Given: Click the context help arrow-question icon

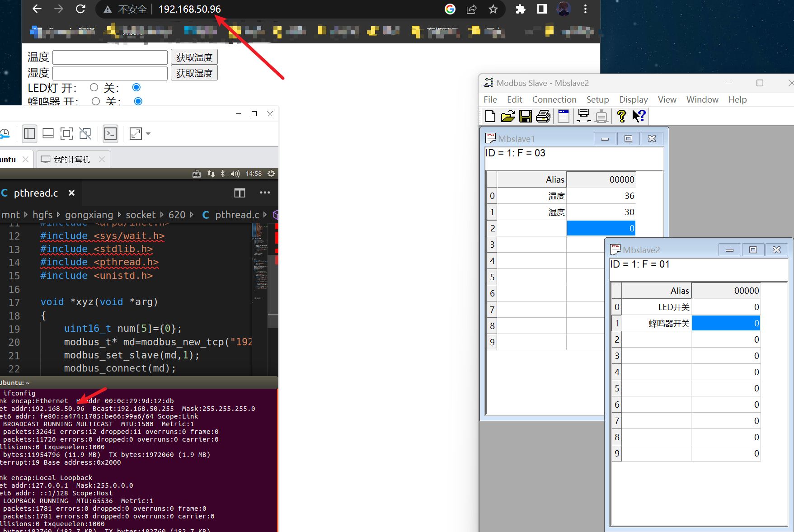Looking at the screenshot, I should (639, 116).
